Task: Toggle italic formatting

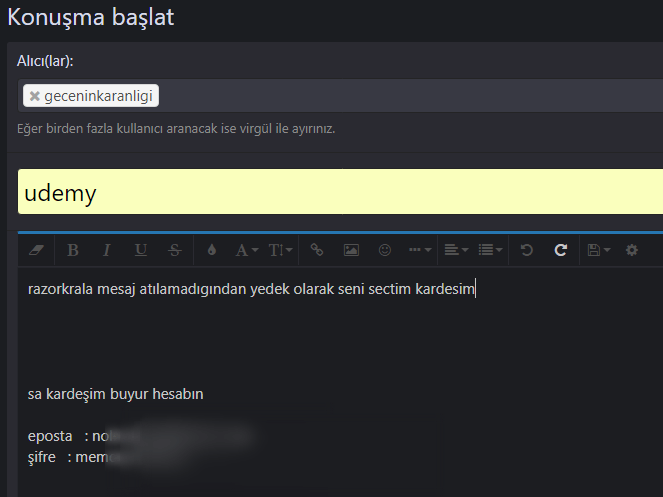Action: point(107,250)
